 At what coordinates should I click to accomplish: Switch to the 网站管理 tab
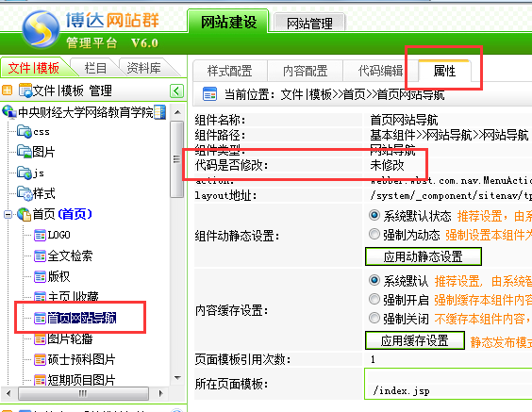(x=309, y=23)
